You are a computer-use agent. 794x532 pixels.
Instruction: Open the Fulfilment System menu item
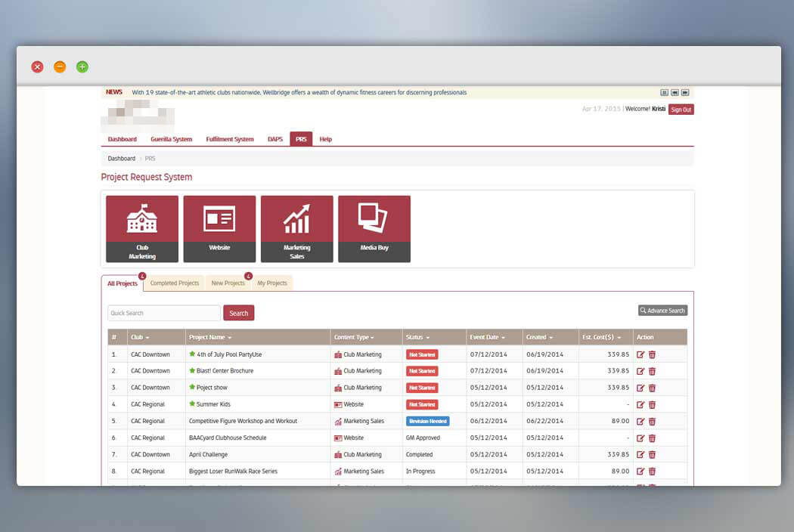[x=229, y=139]
